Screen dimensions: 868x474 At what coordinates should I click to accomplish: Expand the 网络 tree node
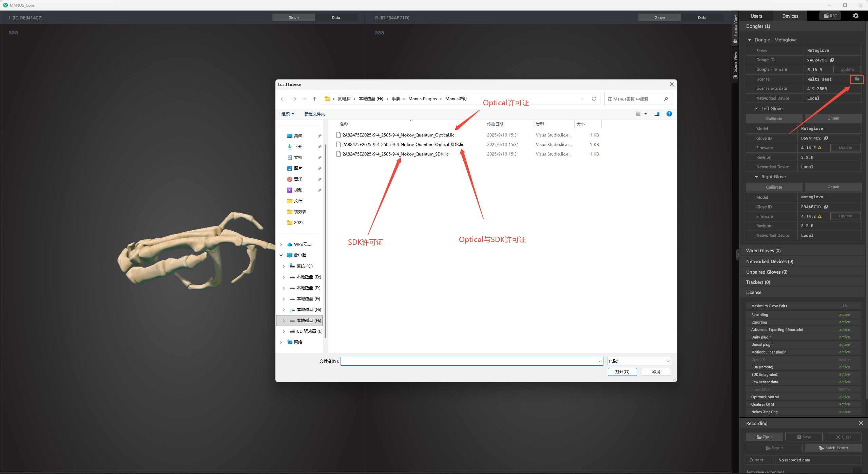point(281,342)
